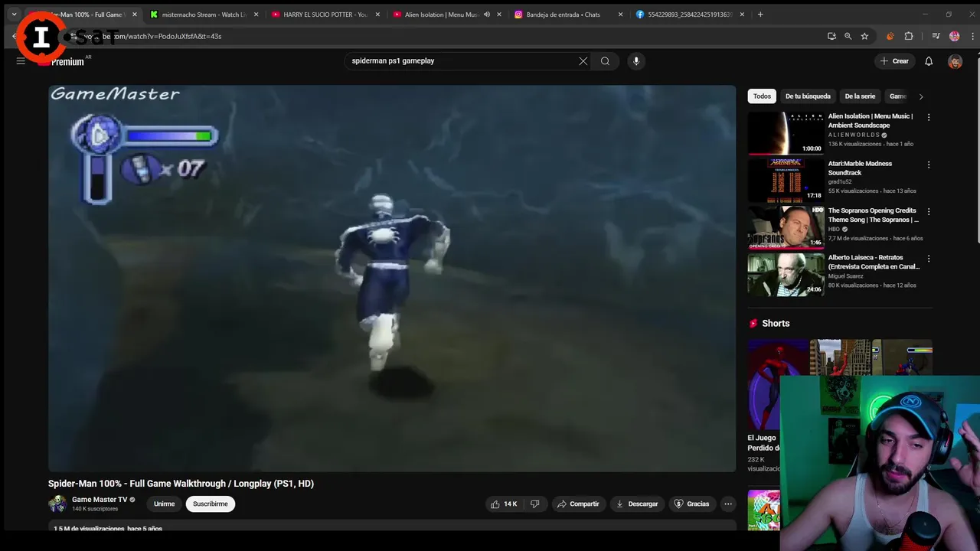Run the search with the magnifier button
The height and width of the screenshot is (551, 980).
(605, 61)
